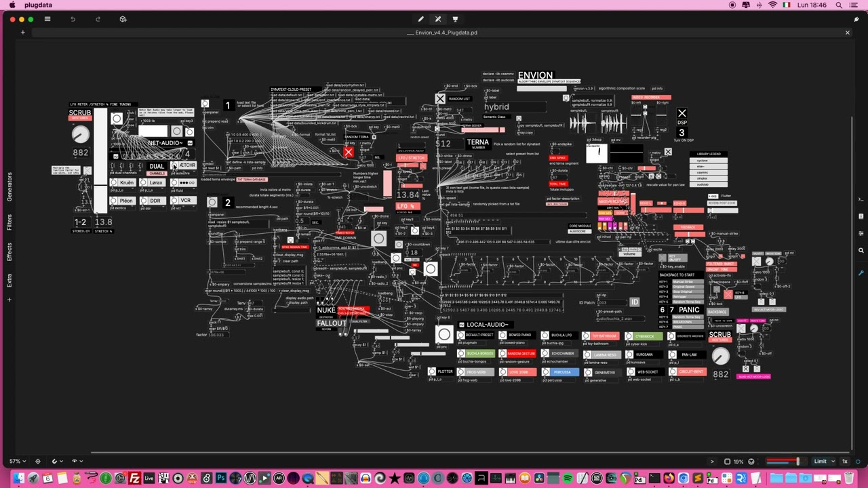Trigger the CYBERKICK preset bang
868x488 pixels.
point(629,336)
